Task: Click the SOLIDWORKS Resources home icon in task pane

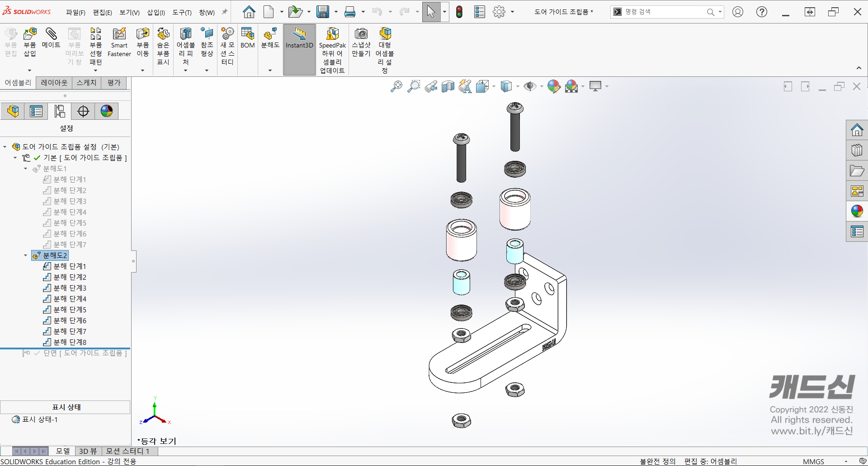Action: point(857,130)
